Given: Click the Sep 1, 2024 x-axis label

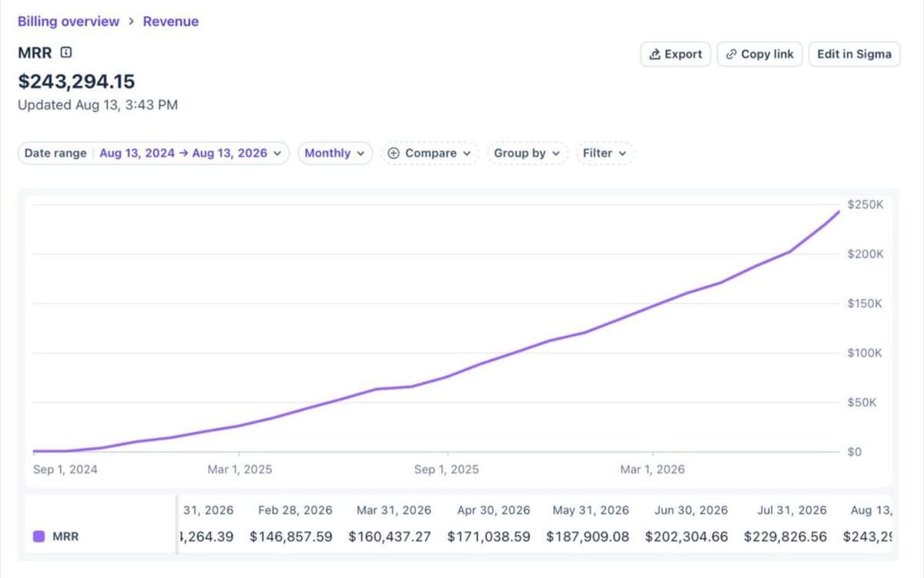Looking at the screenshot, I should point(65,469).
